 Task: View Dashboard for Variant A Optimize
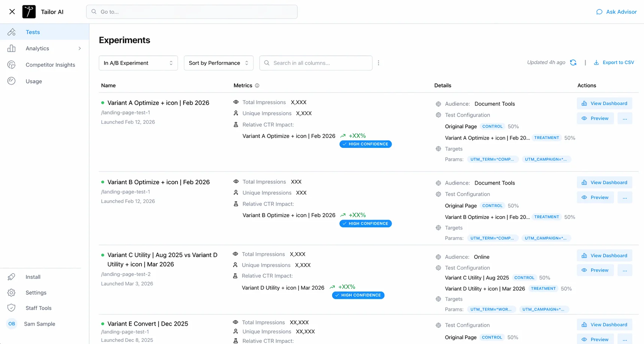[604, 104]
